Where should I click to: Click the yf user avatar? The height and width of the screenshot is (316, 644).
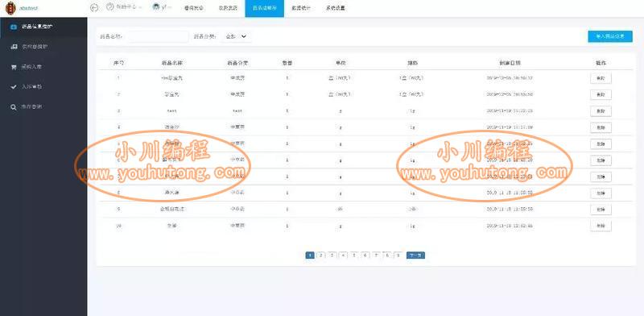156,7
